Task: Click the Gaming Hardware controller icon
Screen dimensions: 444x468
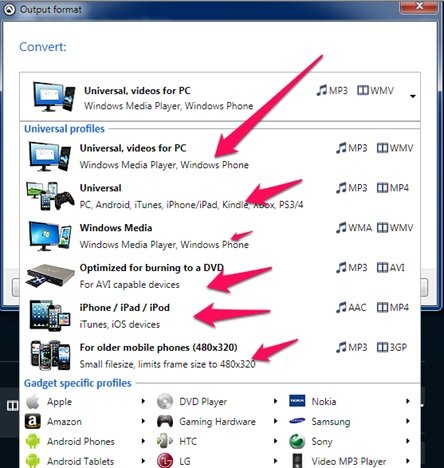Action: pyautogui.click(x=165, y=421)
